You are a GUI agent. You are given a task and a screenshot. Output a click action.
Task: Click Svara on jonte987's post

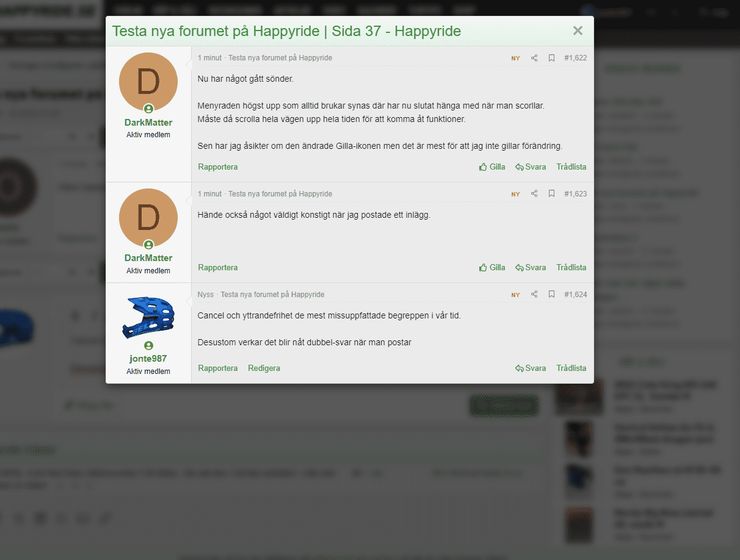tap(530, 368)
